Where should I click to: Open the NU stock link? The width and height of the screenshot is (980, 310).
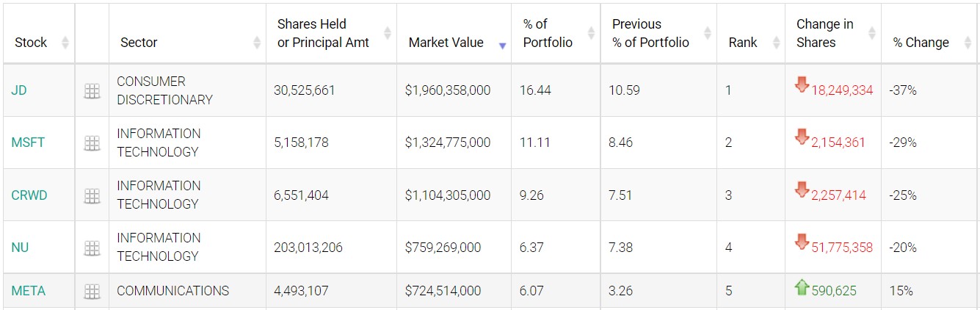coord(20,248)
